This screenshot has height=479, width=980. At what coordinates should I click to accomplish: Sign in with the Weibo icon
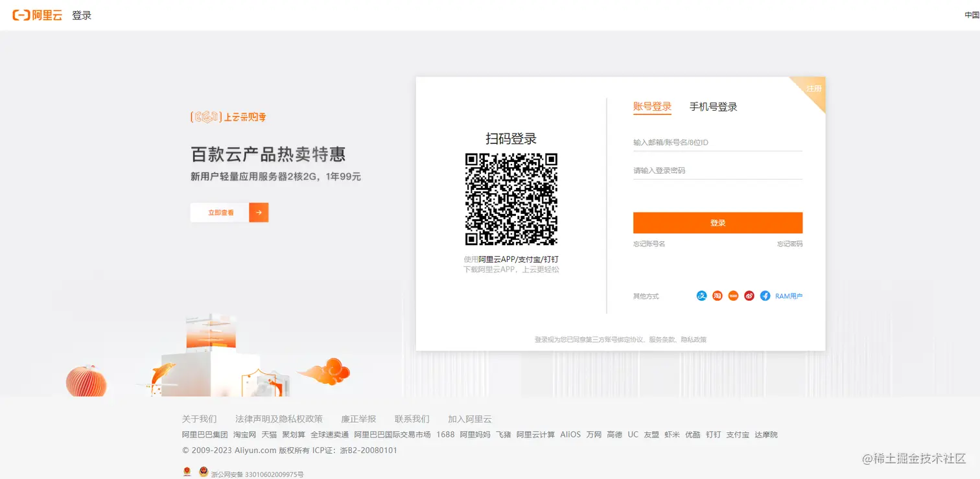click(749, 296)
